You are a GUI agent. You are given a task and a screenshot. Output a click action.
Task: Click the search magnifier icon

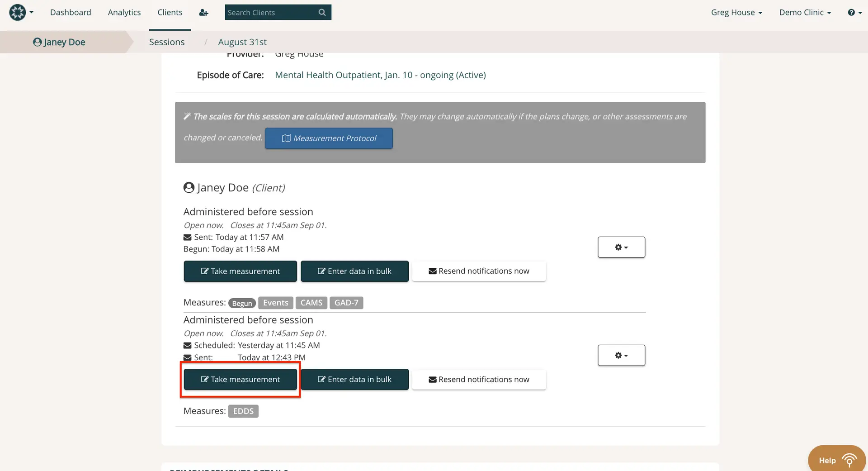(321, 12)
